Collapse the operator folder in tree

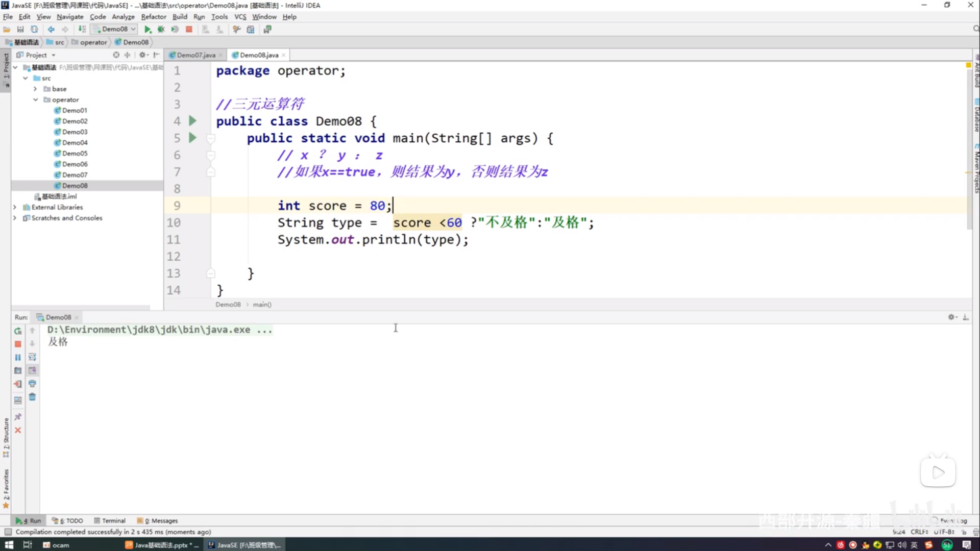click(36, 100)
